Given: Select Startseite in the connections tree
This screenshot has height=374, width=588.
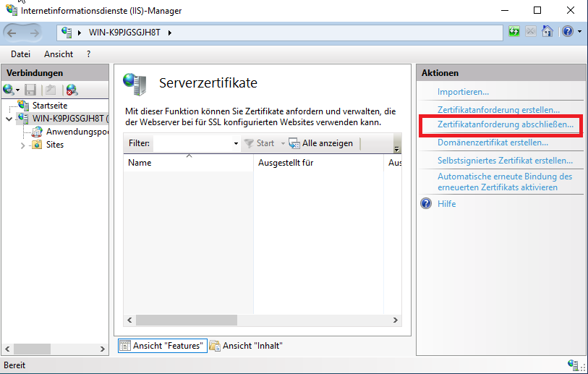Looking at the screenshot, I should (x=49, y=106).
